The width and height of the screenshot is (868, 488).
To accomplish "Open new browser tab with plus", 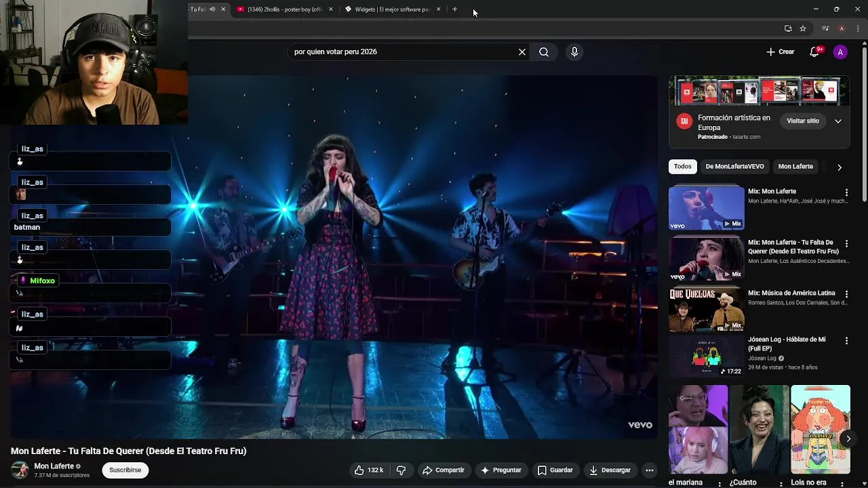I will click(454, 9).
